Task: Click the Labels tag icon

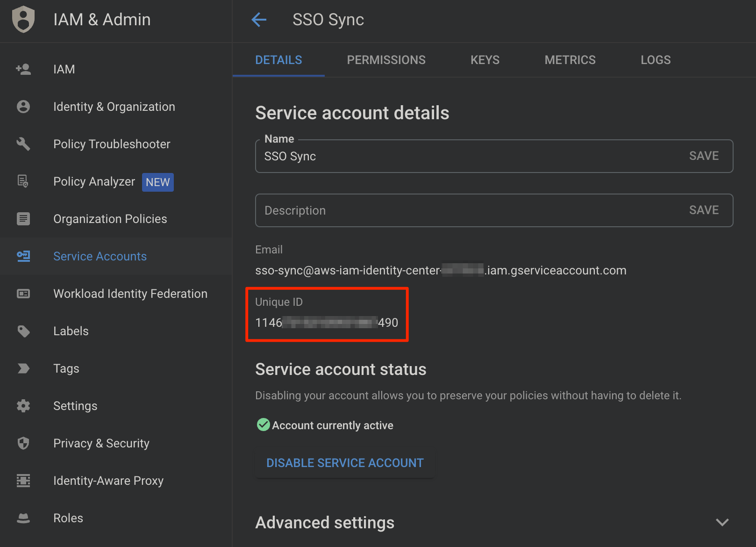Action: click(23, 331)
